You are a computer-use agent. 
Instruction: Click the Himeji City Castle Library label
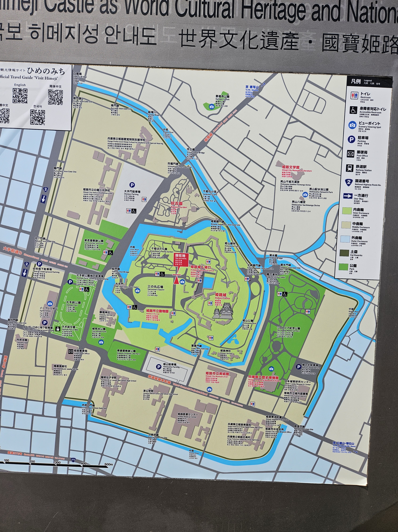click(295, 396)
